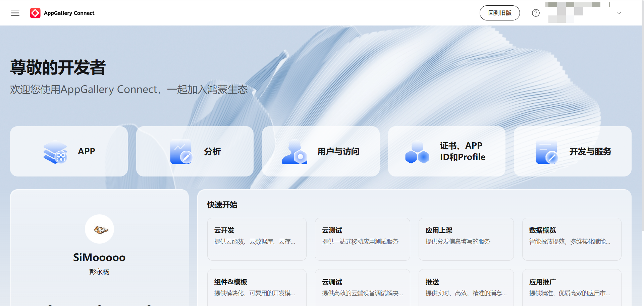This screenshot has width=644, height=306.
Task: Open the APP card label
Action: pyautogui.click(x=87, y=151)
